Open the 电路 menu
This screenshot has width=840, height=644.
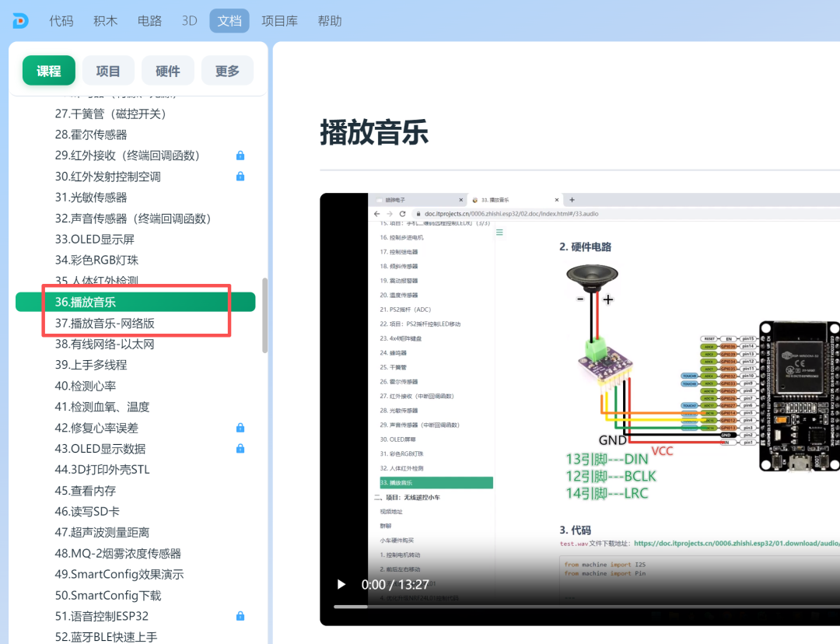[x=149, y=21]
